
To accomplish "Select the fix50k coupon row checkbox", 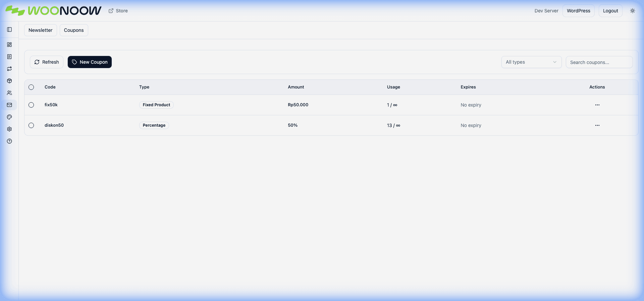I will [x=31, y=105].
